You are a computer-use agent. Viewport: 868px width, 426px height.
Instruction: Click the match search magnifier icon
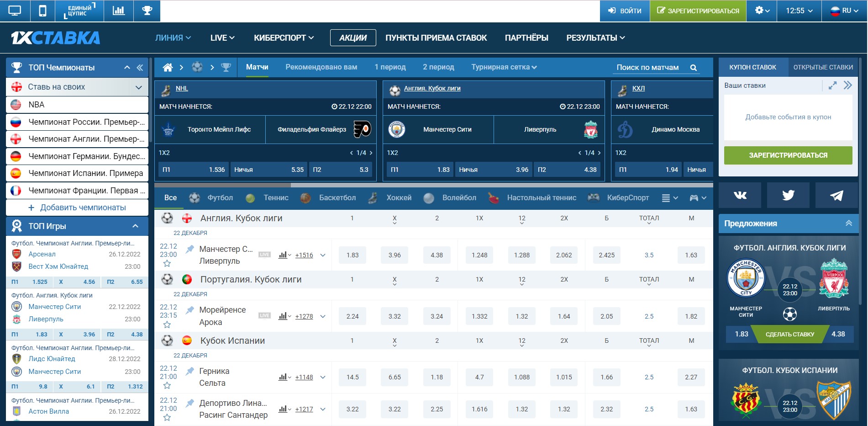point(694,68)
